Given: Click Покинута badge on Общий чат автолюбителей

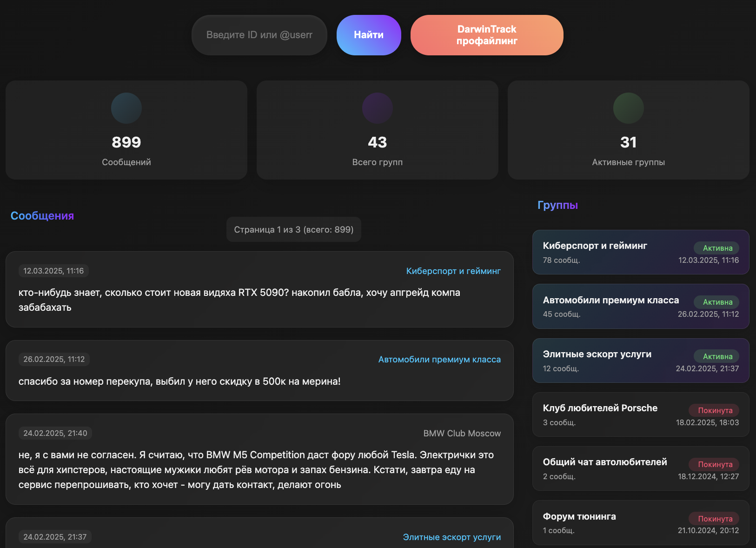Looking at the screenshot, I should tap(714, 464).
